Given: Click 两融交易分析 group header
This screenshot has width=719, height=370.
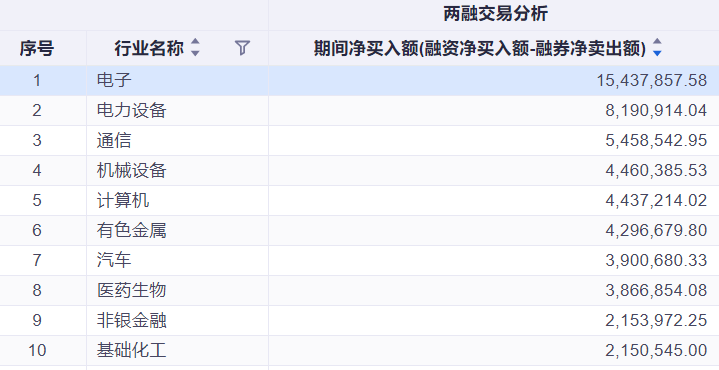Looking at the screenshot, I should [495, 14].
